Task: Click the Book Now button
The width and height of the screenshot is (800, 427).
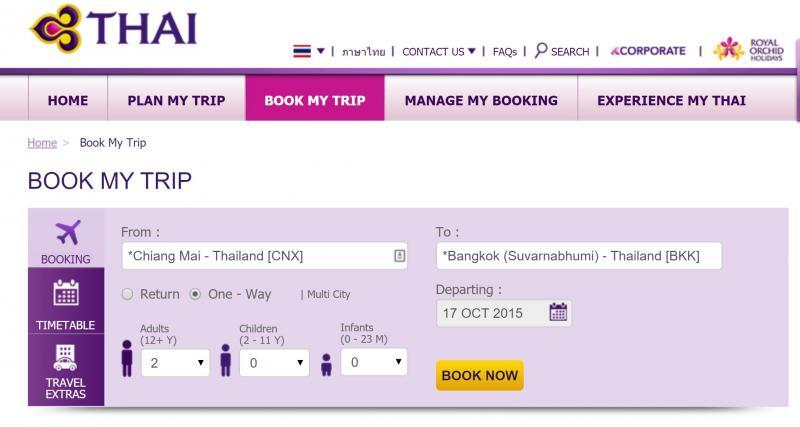Action: 480,375
